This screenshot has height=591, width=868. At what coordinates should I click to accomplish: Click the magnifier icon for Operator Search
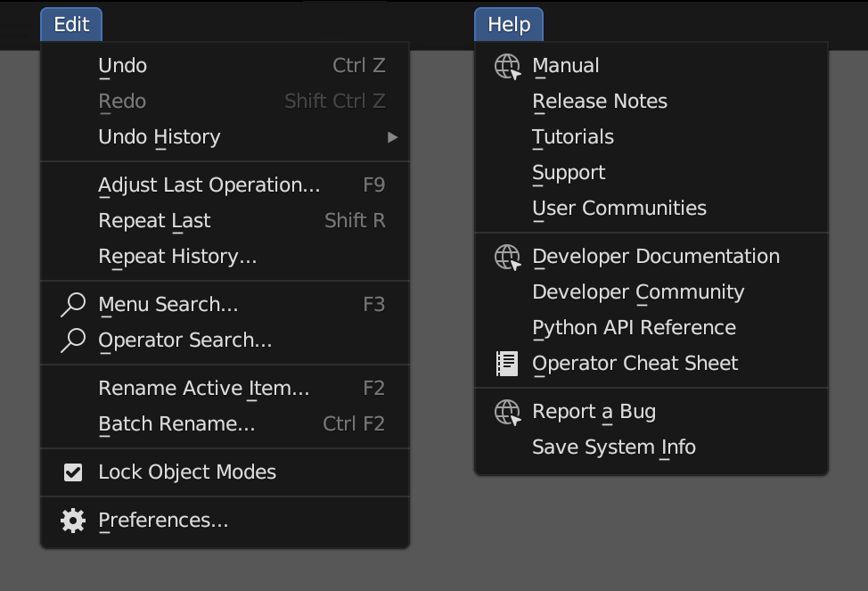click(x=73, y=341)
